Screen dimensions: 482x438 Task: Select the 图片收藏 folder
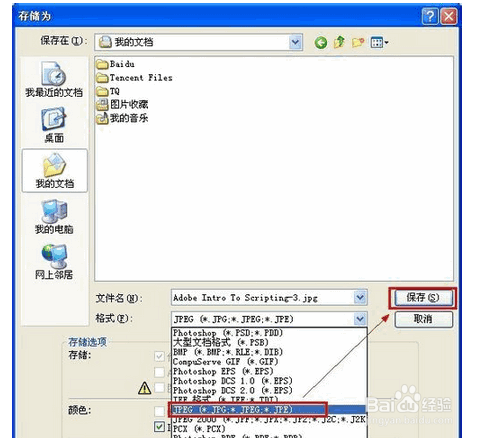(122, 105)
